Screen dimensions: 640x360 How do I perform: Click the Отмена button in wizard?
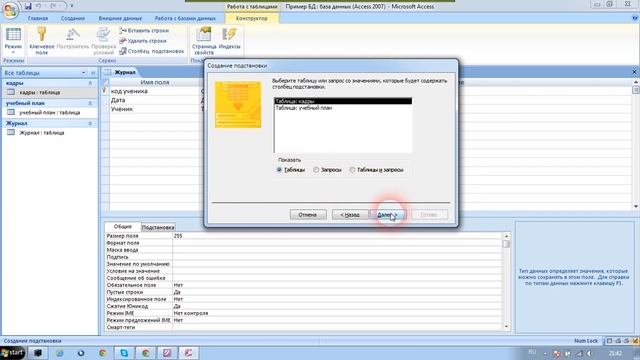click(x=308, y=215)
